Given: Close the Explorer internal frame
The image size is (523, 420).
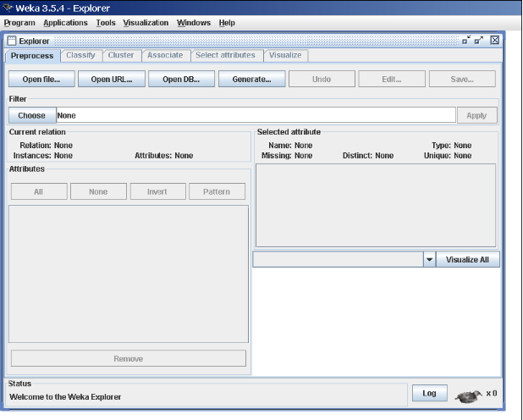Looking at the screenshot, I should point(494,41).
